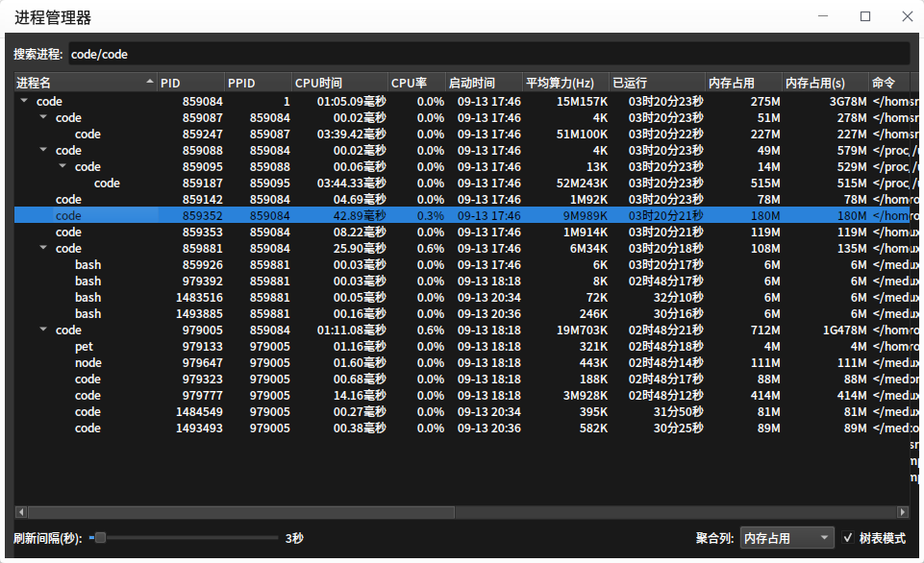
Task: Select the code process row 979323
Action: click(462, 379)
